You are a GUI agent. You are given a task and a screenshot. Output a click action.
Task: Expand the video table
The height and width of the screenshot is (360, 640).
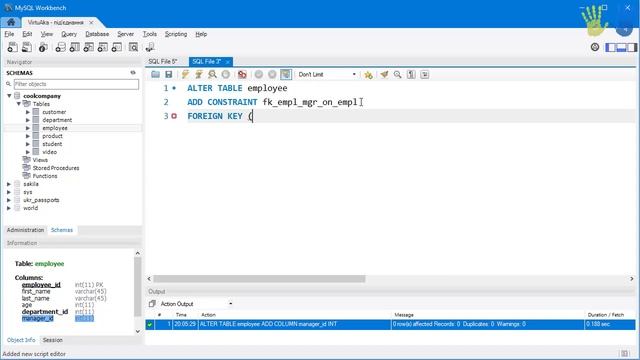coord(28,152)
